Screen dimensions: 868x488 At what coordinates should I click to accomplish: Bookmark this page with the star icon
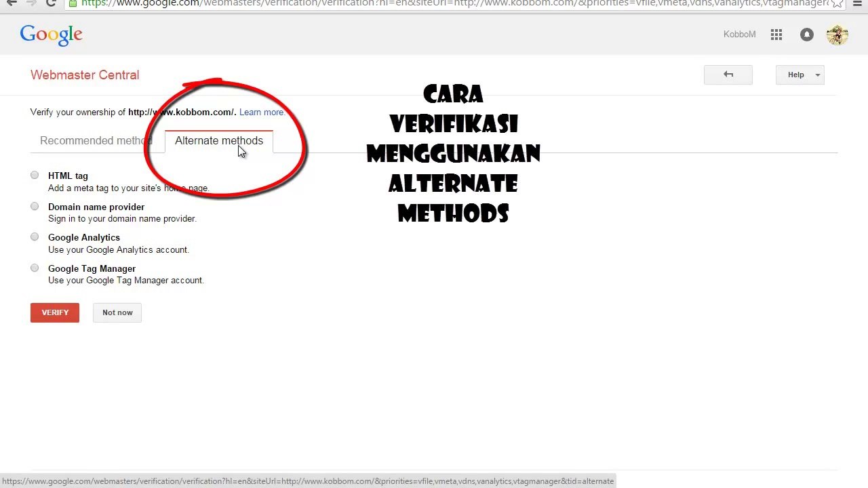(x=837, y=3)
